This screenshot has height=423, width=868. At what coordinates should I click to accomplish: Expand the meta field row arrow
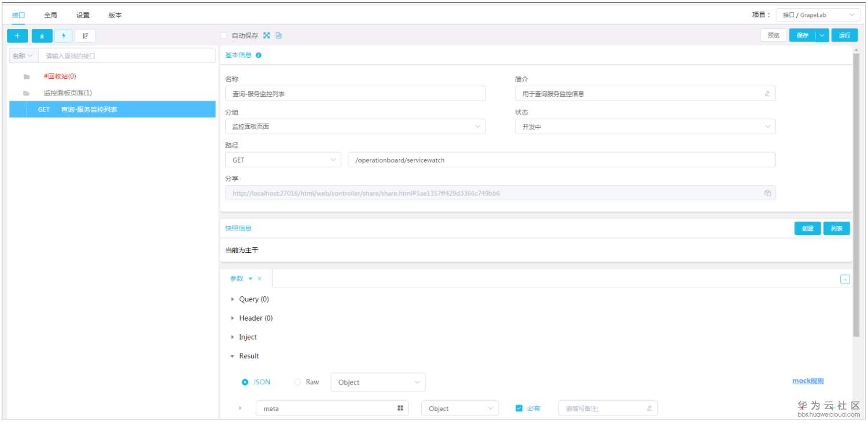pyautogui.click(x=240, y=409)
